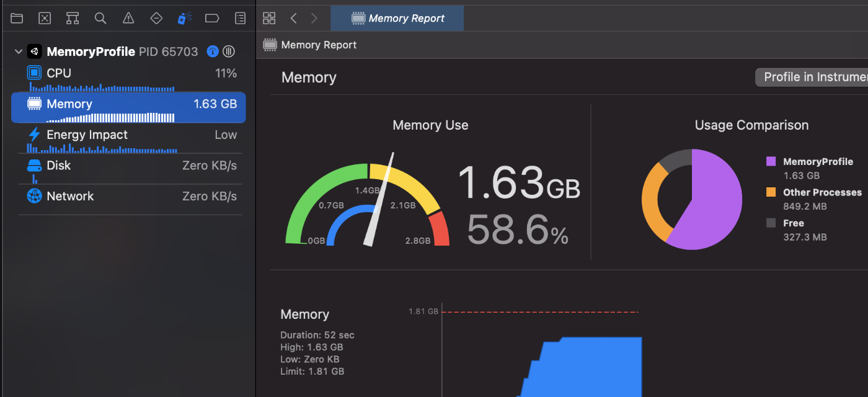Select the Memory Report tab

pos(397,18)
